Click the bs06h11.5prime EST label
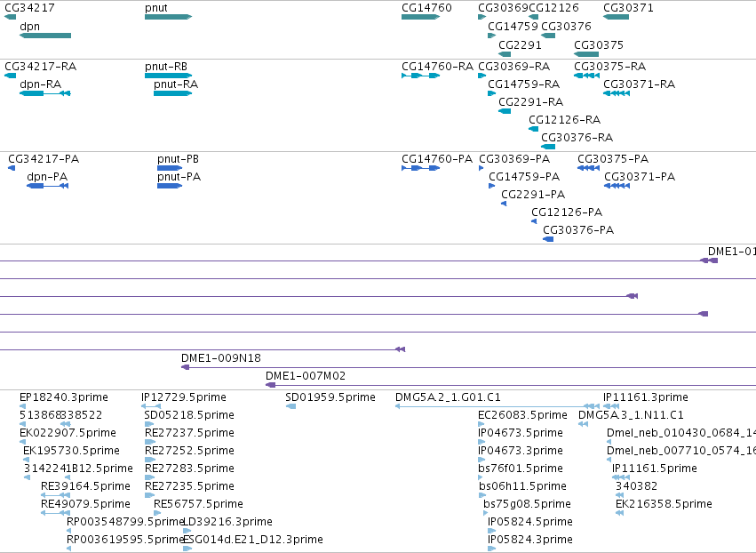This screenshot has height=553, width=756. (522, 486)
